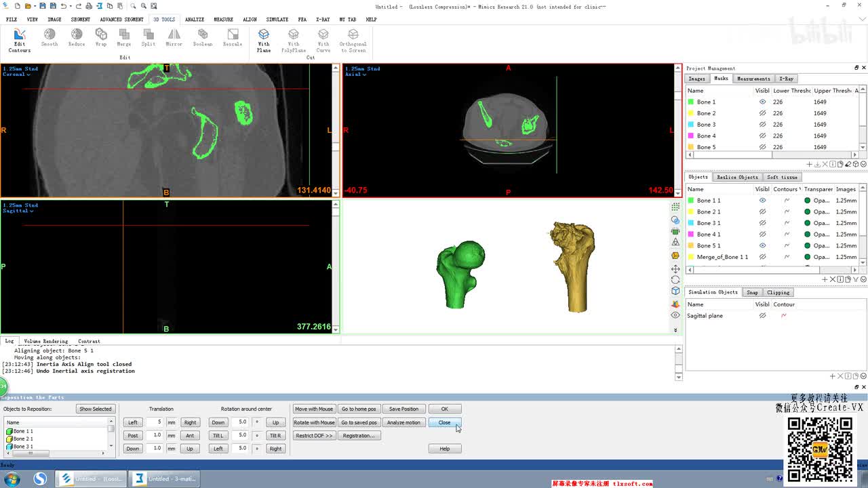
Task: Open the ANALYZE ribbon tab
Action: [195, 19]
